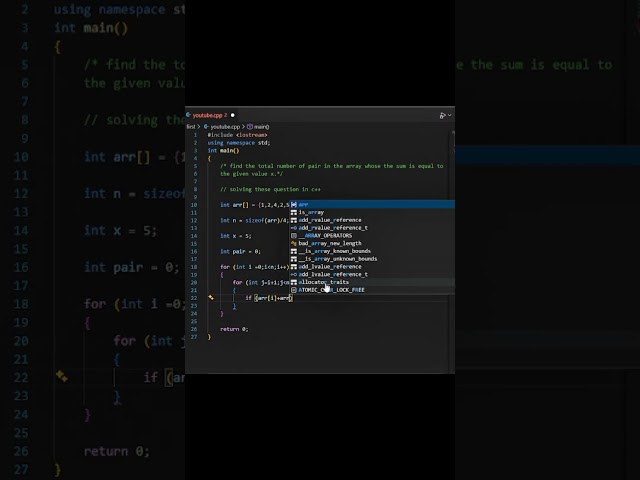
Task: Choose 'add_rvalue_reference' from the suggestion list
Action: (372, 220)
